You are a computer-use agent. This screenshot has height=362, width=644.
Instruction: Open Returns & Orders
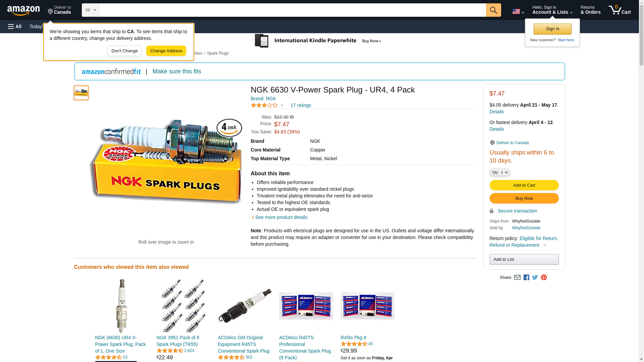590,10
